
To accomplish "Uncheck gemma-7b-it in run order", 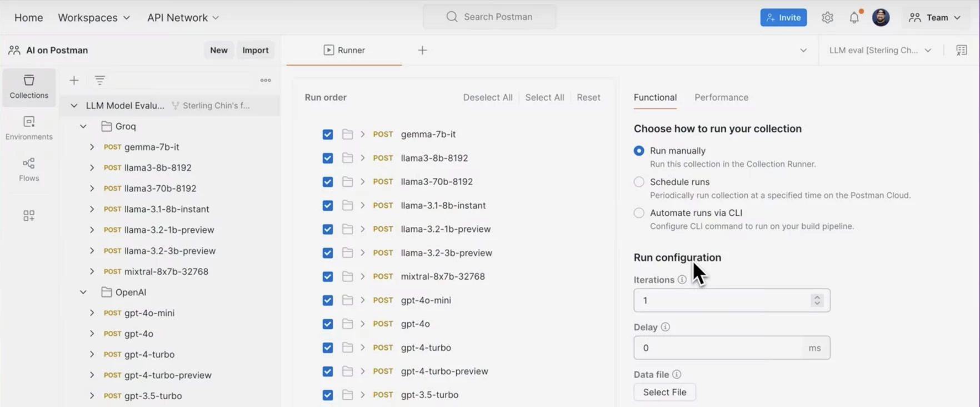I will click(328, 135).
